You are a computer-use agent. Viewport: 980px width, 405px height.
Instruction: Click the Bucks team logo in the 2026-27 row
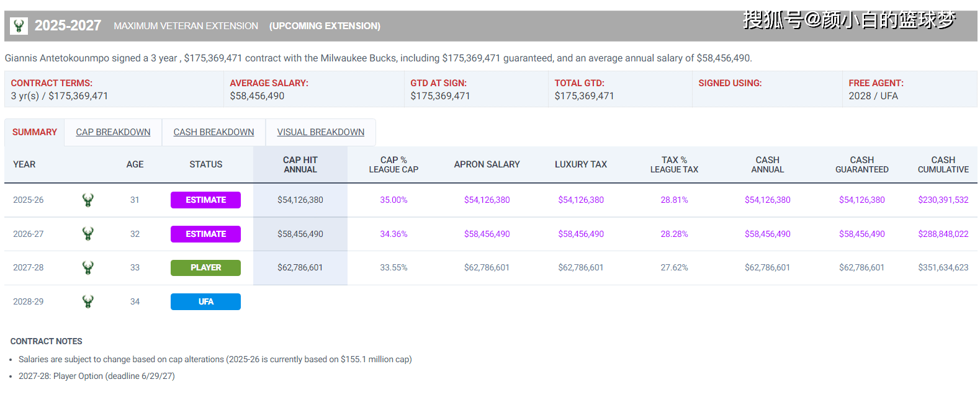pos(88,234)
